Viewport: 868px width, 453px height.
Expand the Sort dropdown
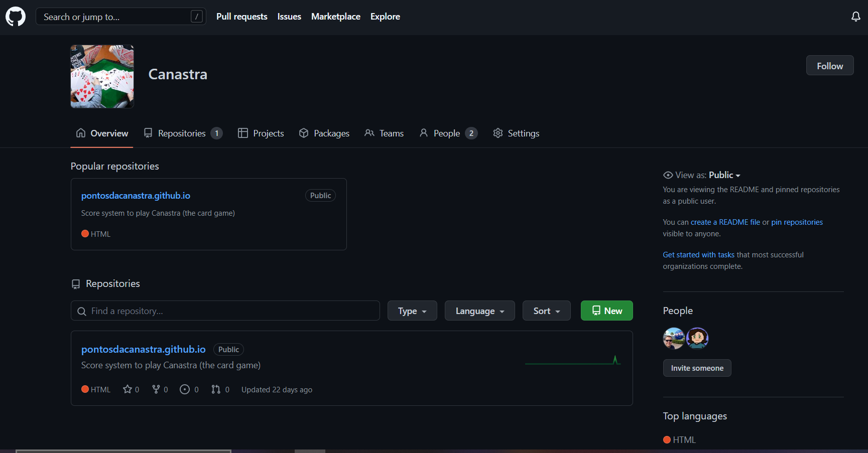[547, 311]
